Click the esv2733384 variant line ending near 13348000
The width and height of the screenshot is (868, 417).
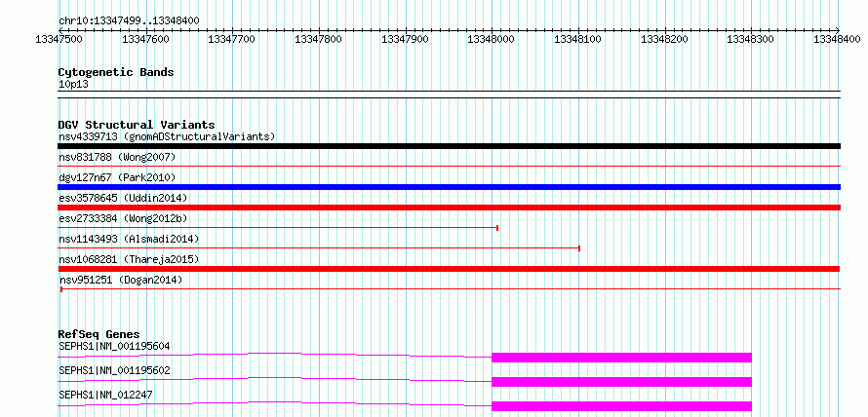point(278,227)
